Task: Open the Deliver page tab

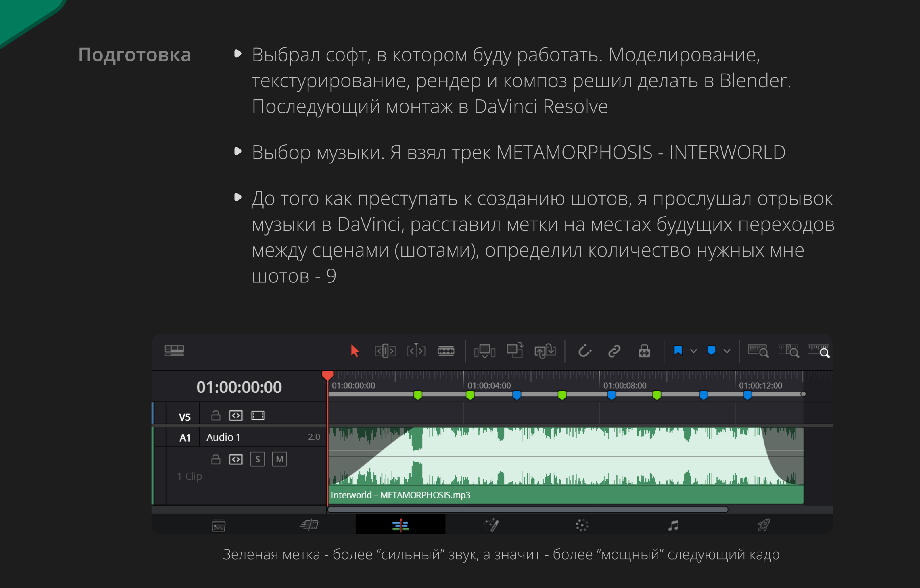Action: (763, 525)
